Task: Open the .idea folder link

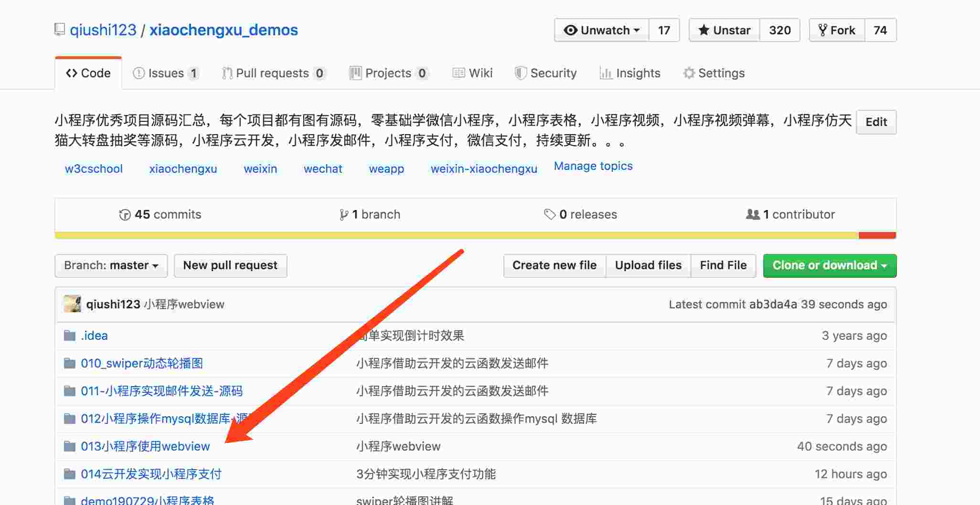Action: click(x=94, y=336)
